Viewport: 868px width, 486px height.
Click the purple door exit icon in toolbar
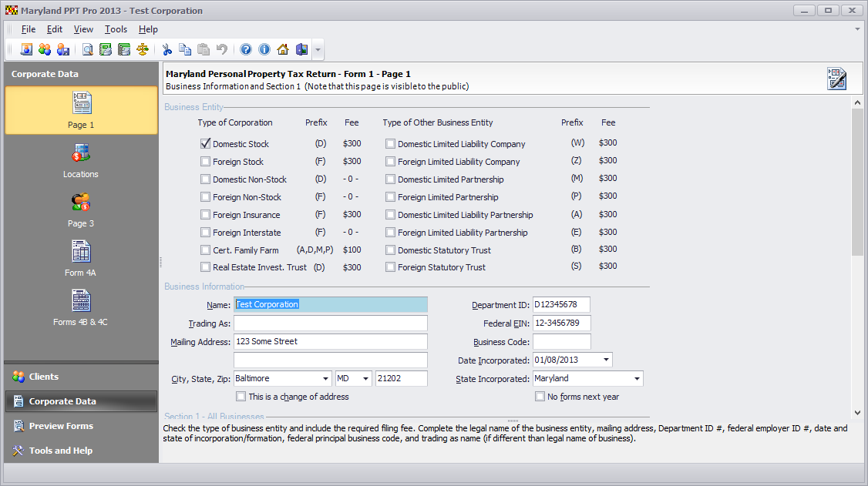(301, 50)
